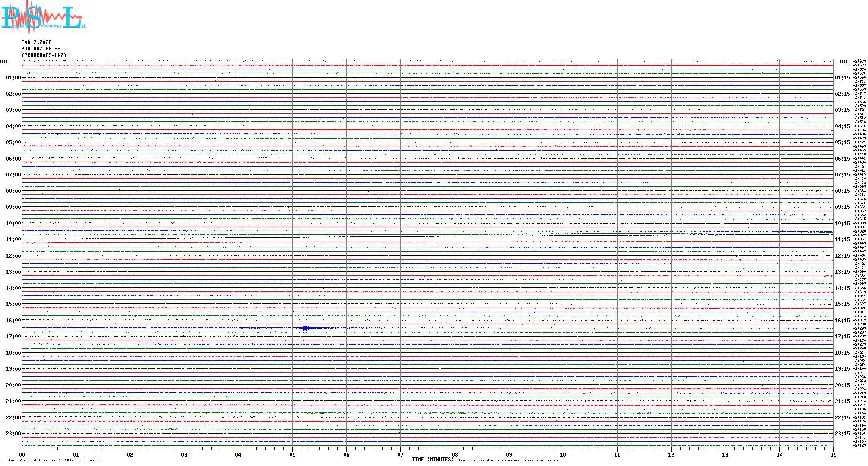Click the PDO HNZ HP station text
This screenshot has height=466, width=868.
pos(41,49)
